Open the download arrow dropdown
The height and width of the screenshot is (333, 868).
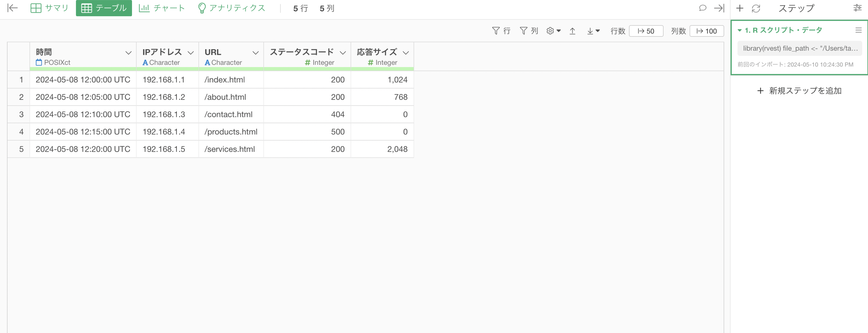593,31
